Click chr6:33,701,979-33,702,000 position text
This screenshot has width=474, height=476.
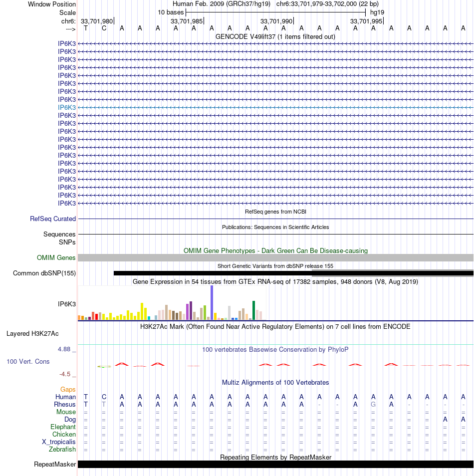[327, 4]
